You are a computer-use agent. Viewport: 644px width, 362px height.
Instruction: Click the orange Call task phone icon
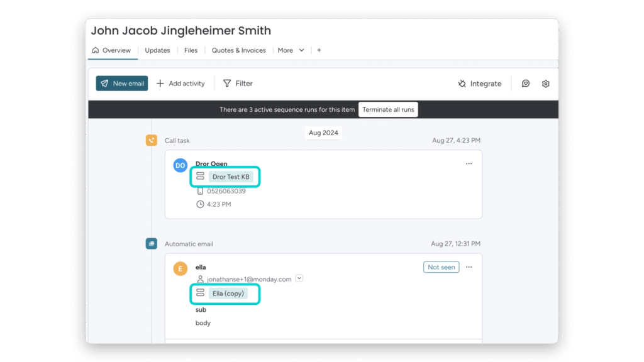tap(151, 140)
